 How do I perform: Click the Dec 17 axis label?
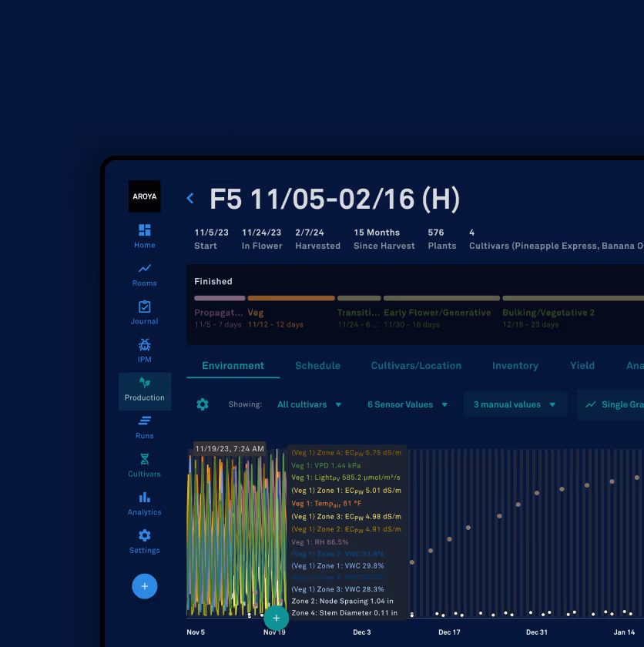point(449,632)
